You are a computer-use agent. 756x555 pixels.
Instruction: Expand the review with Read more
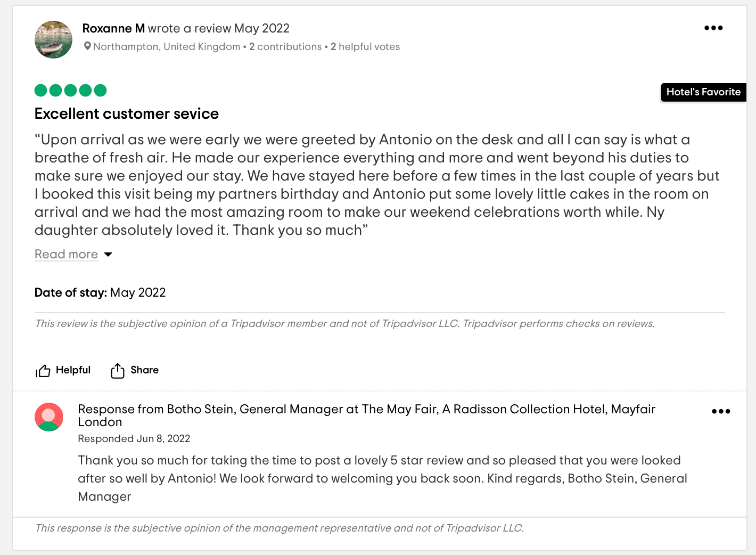66,254
